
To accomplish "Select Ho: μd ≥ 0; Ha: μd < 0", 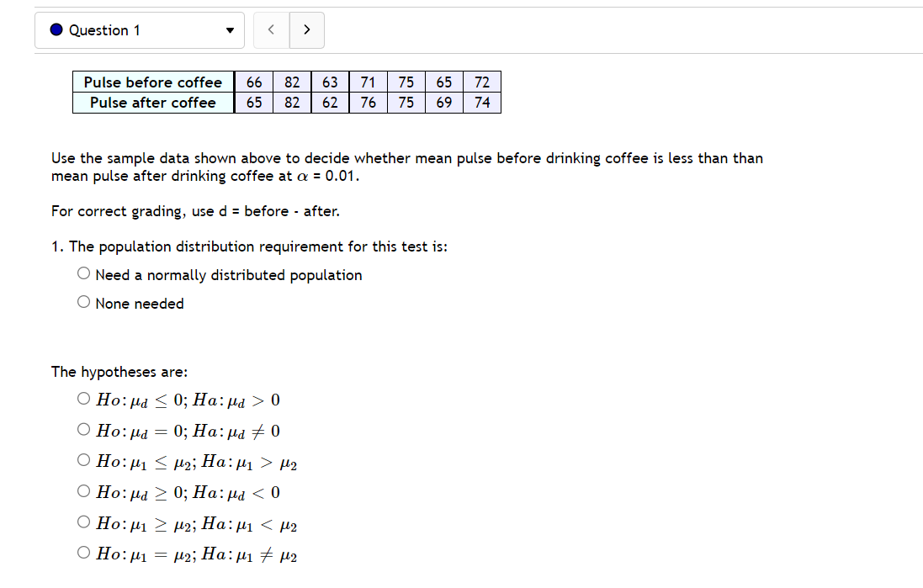I will point(83,490).
